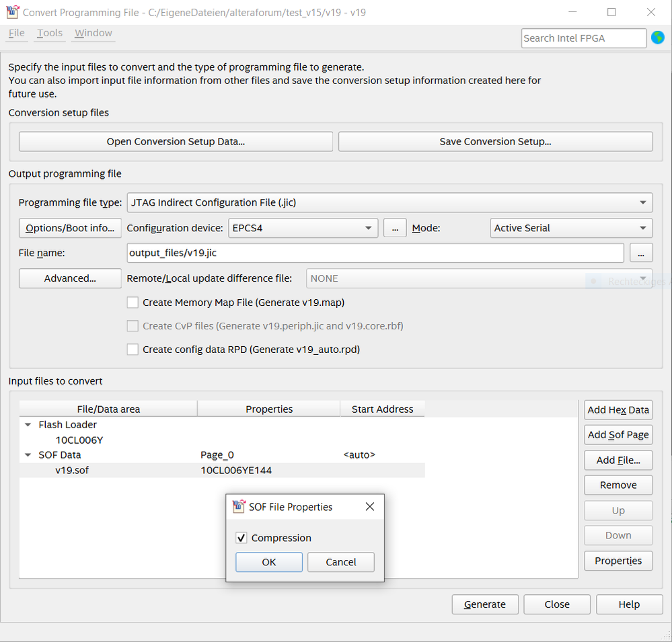This screenshot has width=672, height=642.
Task: Click the Close button at bottom
Action: click(x=557, y=604)
